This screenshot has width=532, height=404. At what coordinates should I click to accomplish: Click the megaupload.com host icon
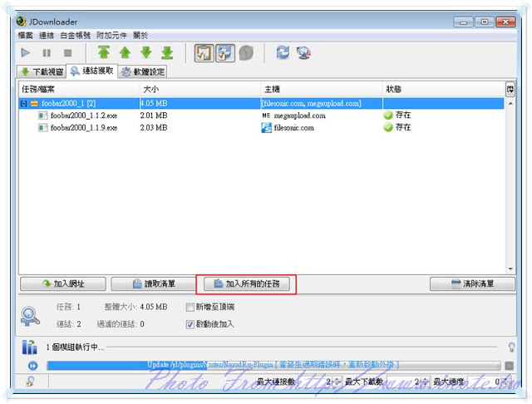pos(266,116)
